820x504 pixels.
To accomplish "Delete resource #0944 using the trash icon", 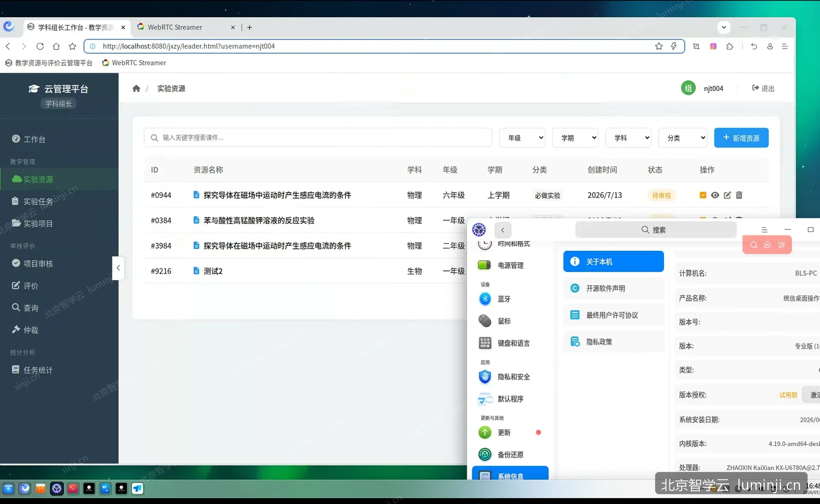I will (739, 195).
